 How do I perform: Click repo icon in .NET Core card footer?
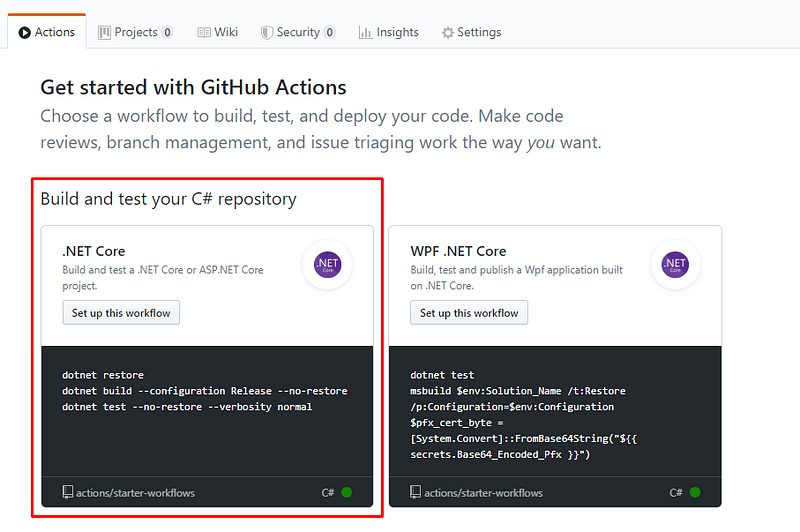(x=68, y=492)
